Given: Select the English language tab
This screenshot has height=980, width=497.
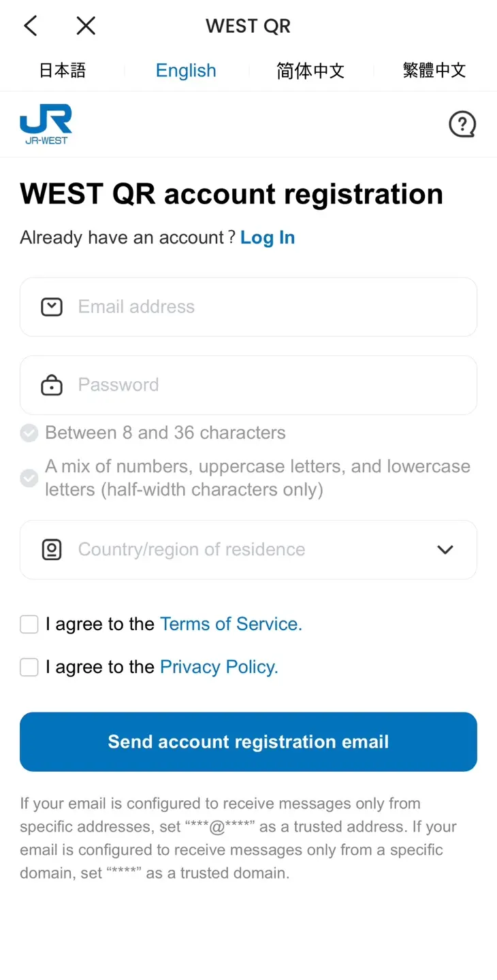Looking at the screenshot, I should [186, 71].
